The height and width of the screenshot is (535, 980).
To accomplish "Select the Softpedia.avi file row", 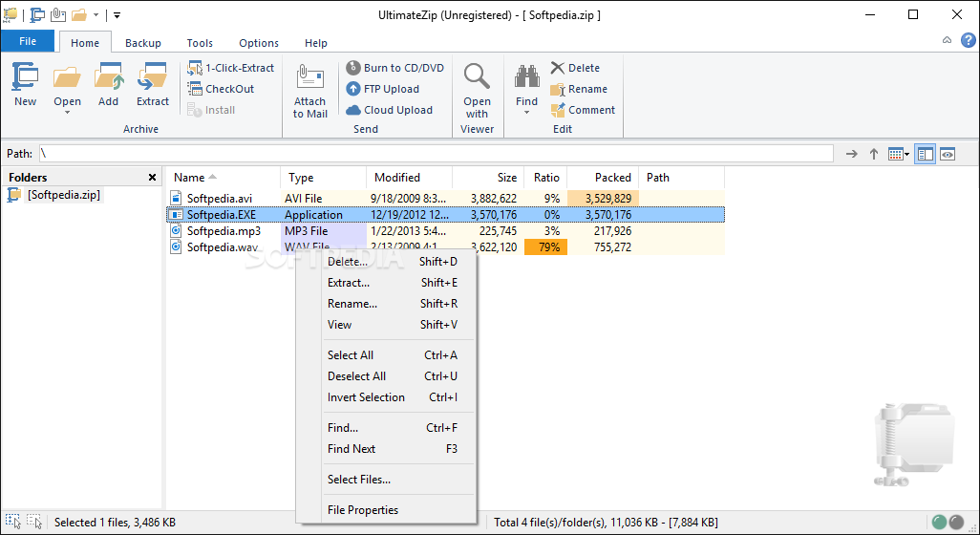I will click(x=446, y=199).
